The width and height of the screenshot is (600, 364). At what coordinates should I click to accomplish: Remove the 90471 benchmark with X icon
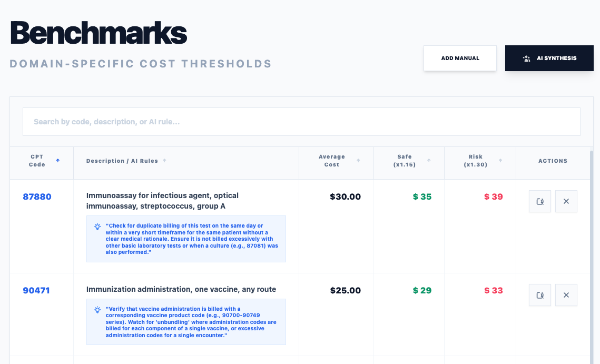pyautogui.click(x=566, y=295)
